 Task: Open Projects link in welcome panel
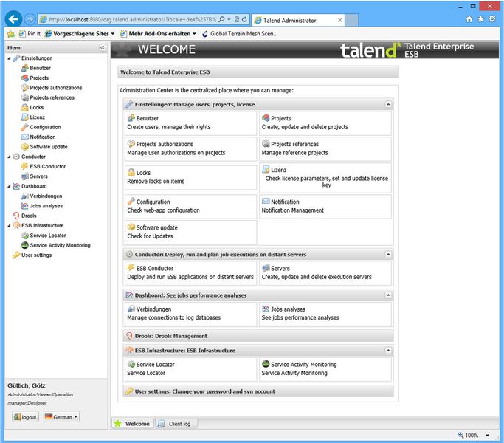pyautogui.click(x=280, y=118)
